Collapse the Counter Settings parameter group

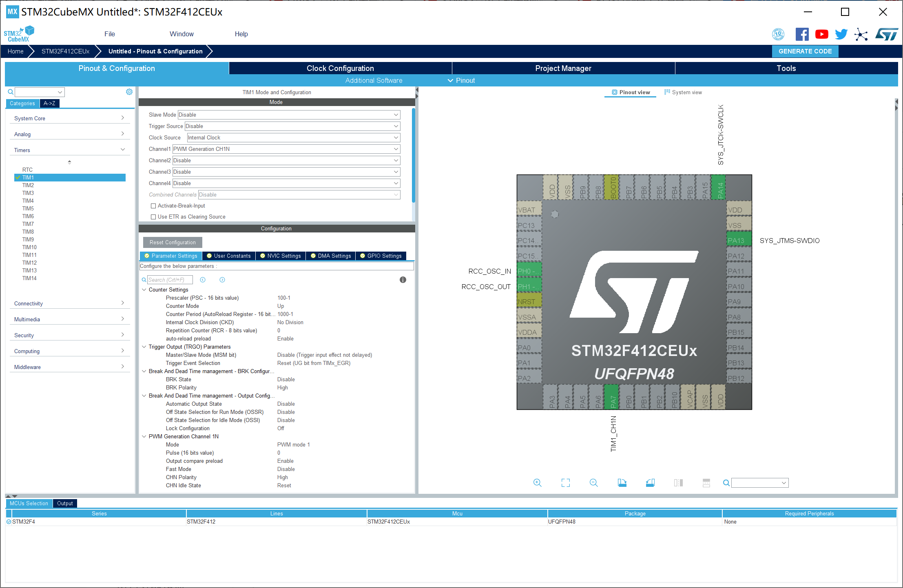click(x=144, y=290)
